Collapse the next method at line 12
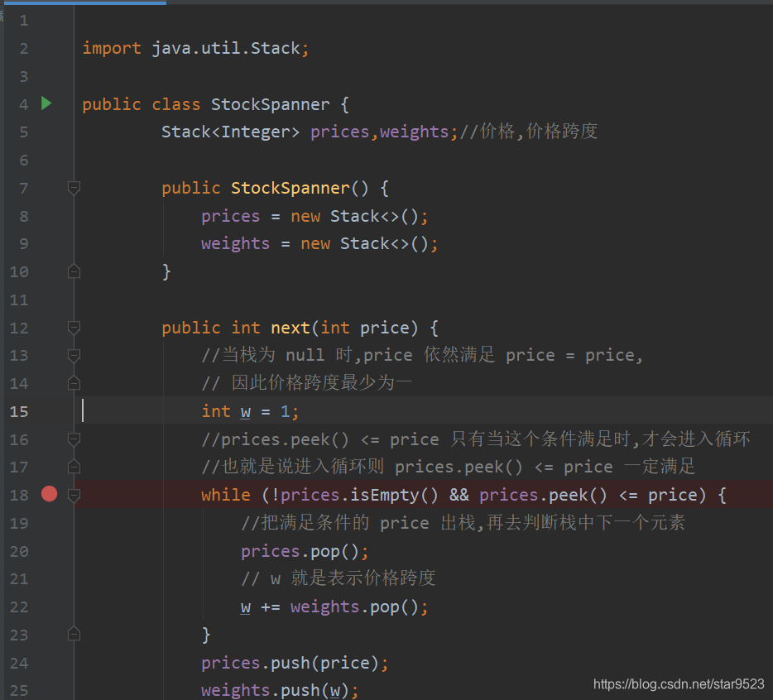The width and height of the screenshot is (773, 700). [x=74, y=328]
